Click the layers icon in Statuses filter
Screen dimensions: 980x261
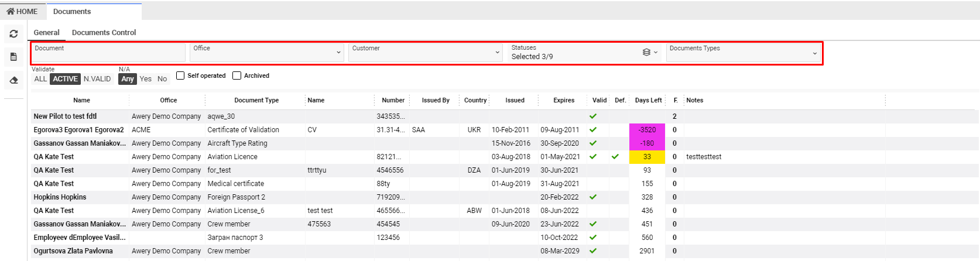(x=646, y=52)
